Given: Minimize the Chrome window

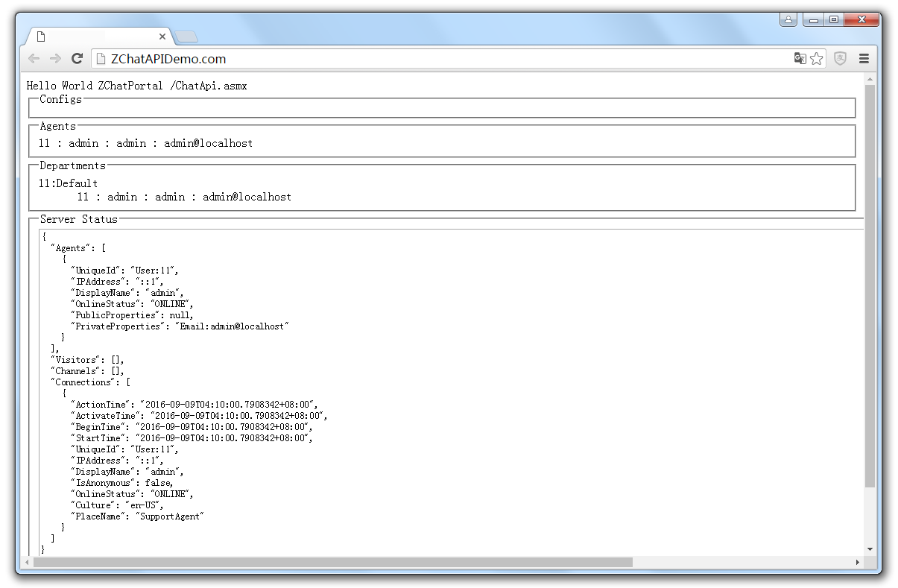Looking at the screenshot, I should tap(814, 19).
